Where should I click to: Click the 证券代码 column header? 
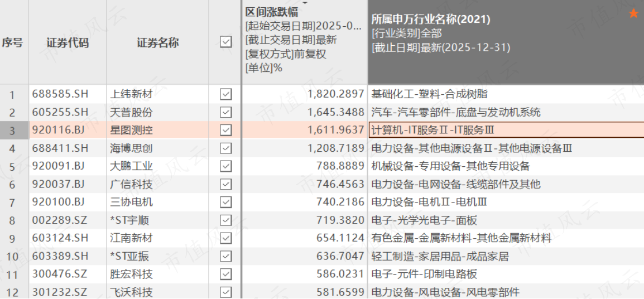pyautogui.click(x=68, y=43)
